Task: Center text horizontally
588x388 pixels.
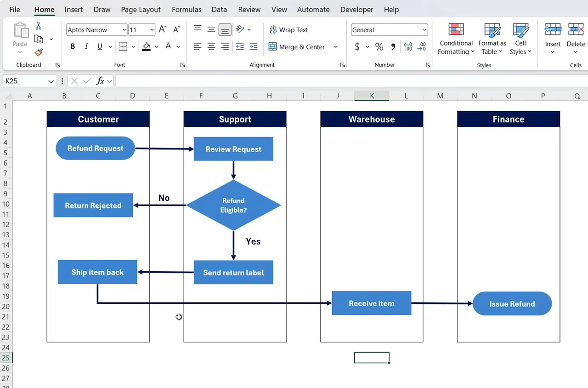Action: pos(211,46)
